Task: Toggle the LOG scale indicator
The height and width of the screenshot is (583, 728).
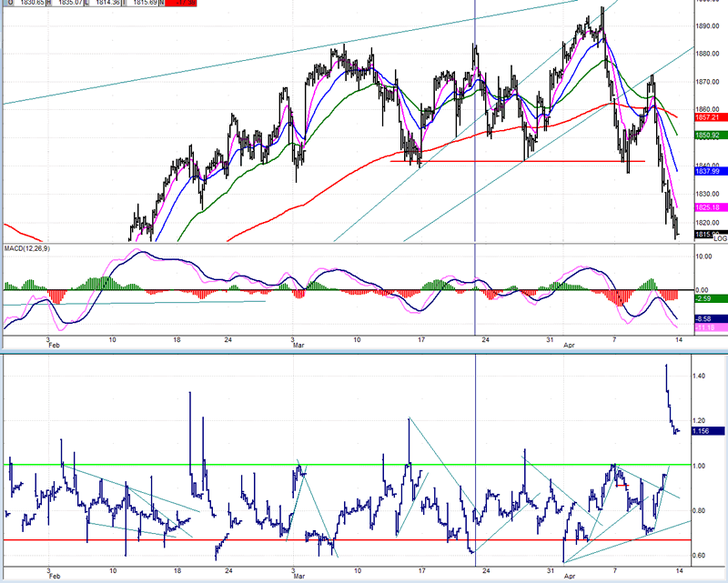Action: 720,238
